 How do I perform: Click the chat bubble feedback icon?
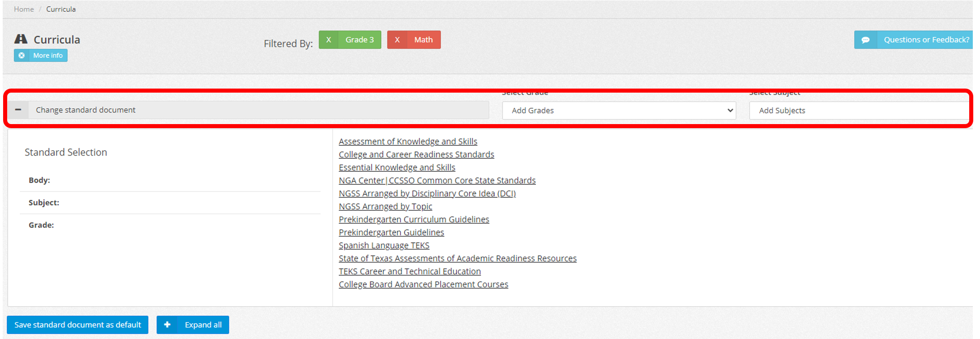[x=865, y=40]
